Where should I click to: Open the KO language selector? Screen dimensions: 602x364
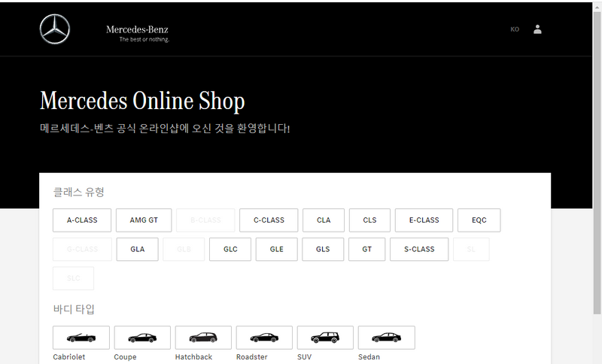515,29
